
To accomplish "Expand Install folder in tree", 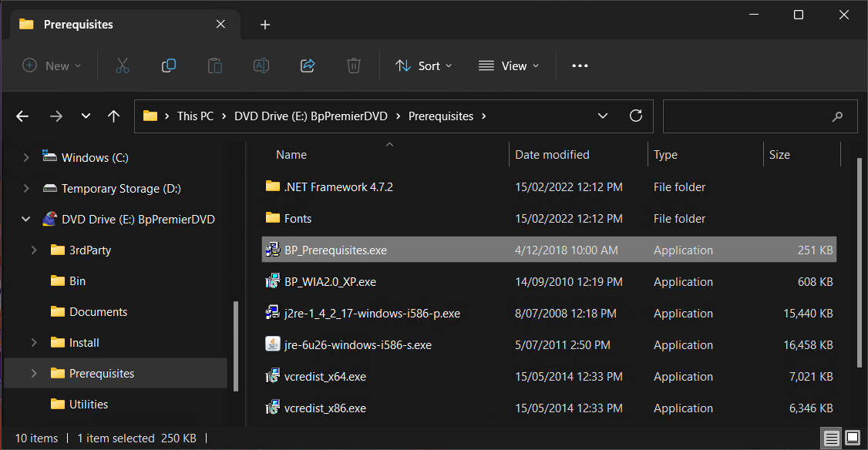I will pos(34,343).
